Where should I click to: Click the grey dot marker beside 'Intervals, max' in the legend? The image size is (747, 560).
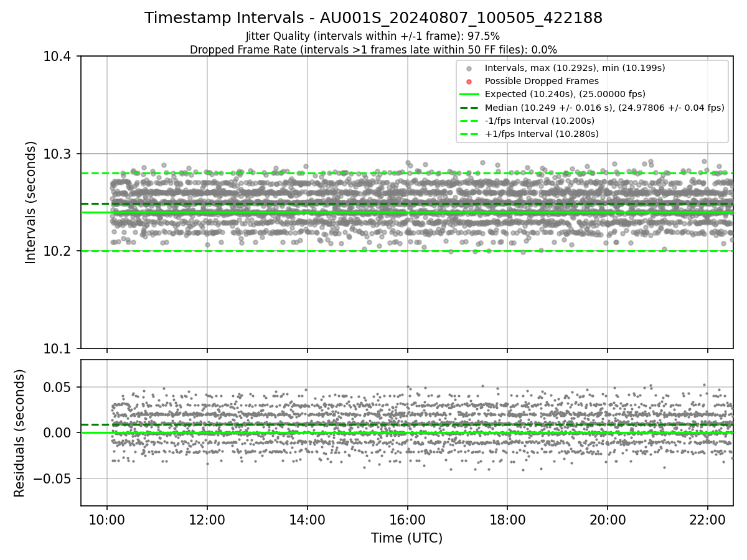469,68
